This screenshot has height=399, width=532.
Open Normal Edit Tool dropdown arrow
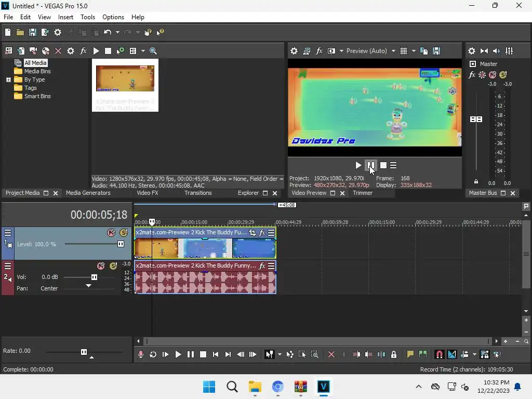click(280, 354)
